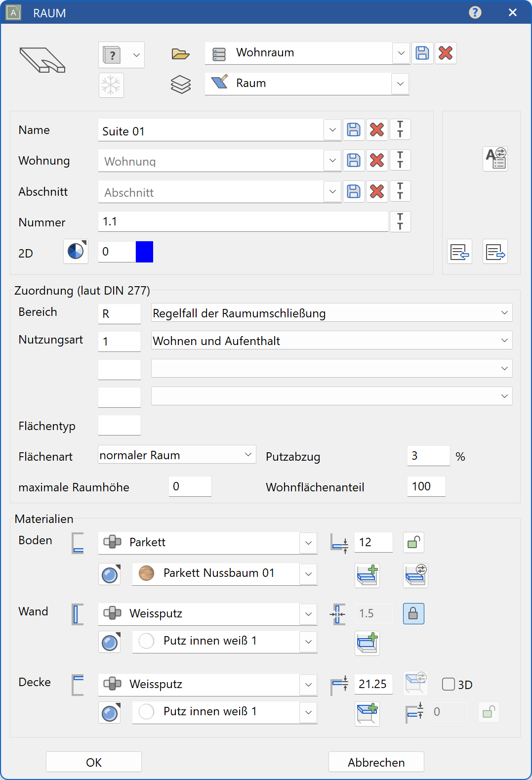Expand the Raum layer dropdown
This screenshot has width=532, height=780.
click(x=400, y=84)
